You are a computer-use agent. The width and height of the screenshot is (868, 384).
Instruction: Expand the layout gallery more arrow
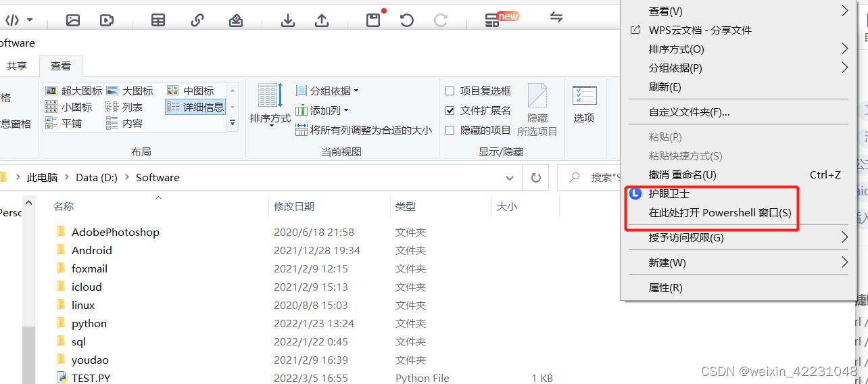coord(233,123)
